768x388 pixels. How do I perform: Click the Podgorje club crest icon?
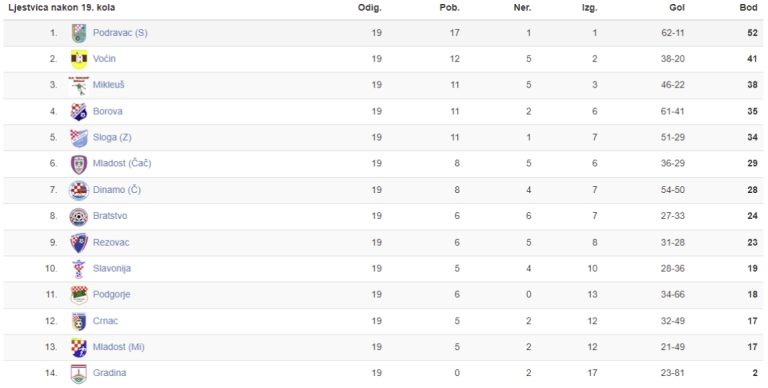pos(79,295)
